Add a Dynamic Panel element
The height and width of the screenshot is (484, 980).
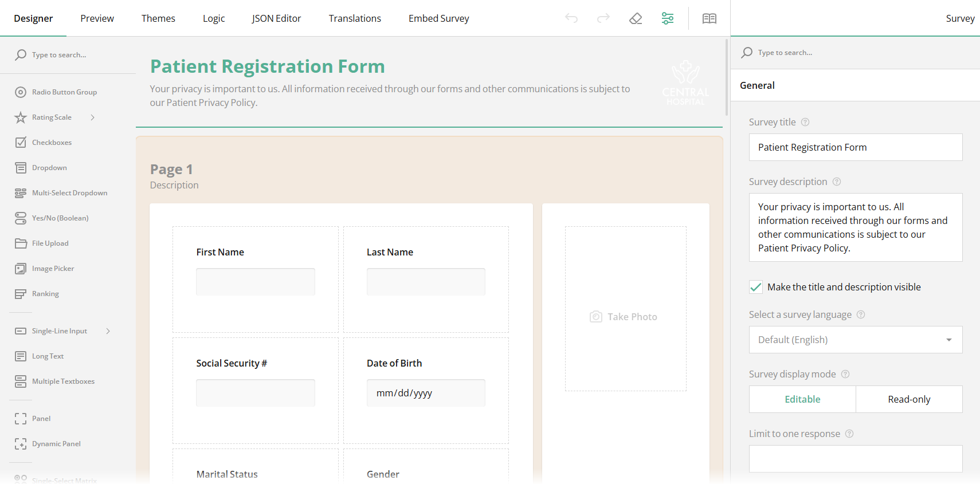coord(56,444)
